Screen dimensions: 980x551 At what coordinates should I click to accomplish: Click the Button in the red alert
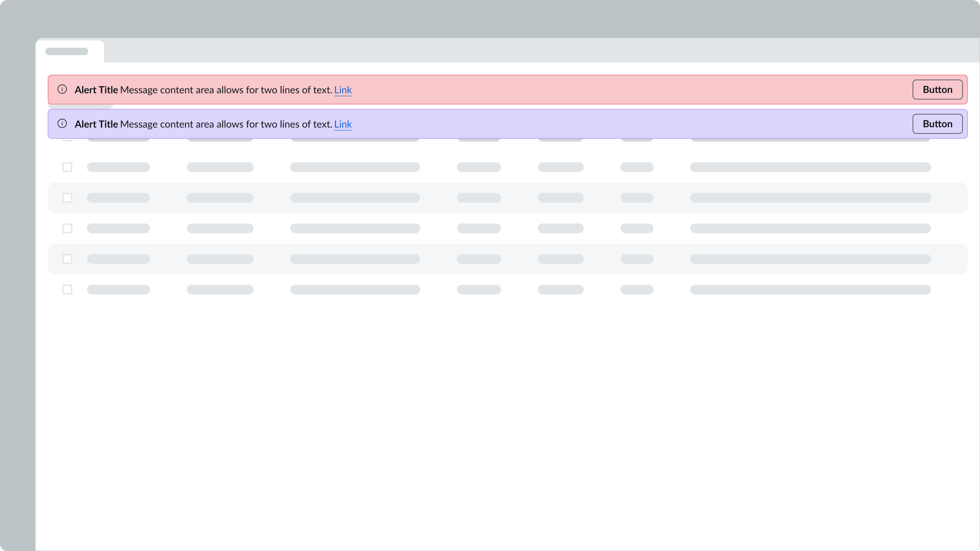click(x=937, y=90)
